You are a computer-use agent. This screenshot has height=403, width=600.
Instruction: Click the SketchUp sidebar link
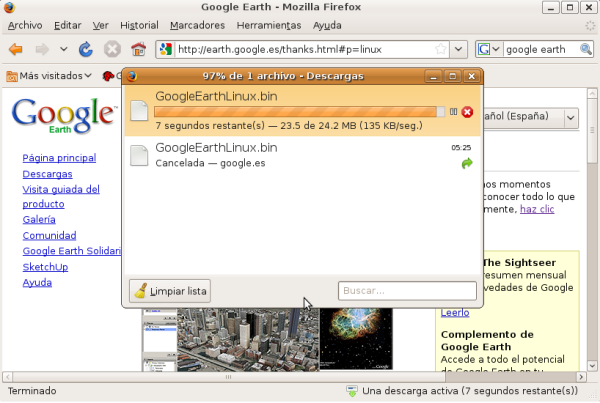[x=46, y=267]
